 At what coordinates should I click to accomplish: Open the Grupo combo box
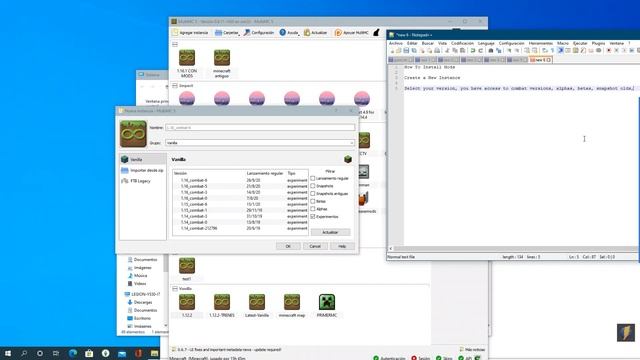tap(260, 143)
